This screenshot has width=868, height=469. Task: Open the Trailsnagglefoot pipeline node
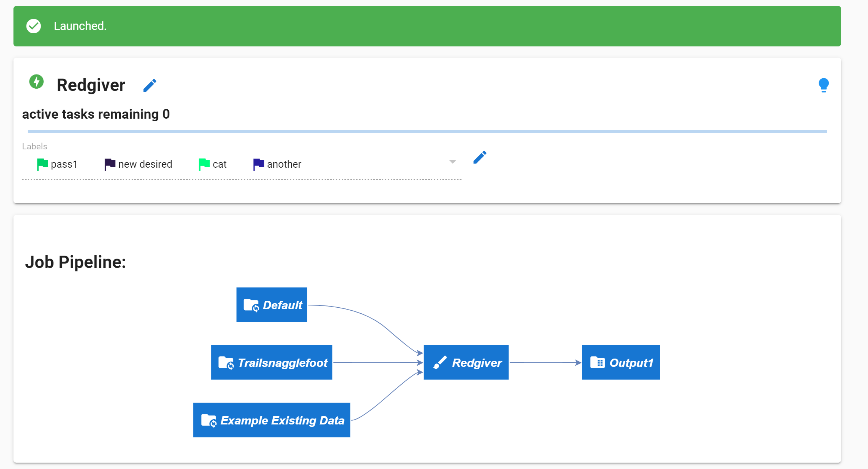[x=272, y=362]
